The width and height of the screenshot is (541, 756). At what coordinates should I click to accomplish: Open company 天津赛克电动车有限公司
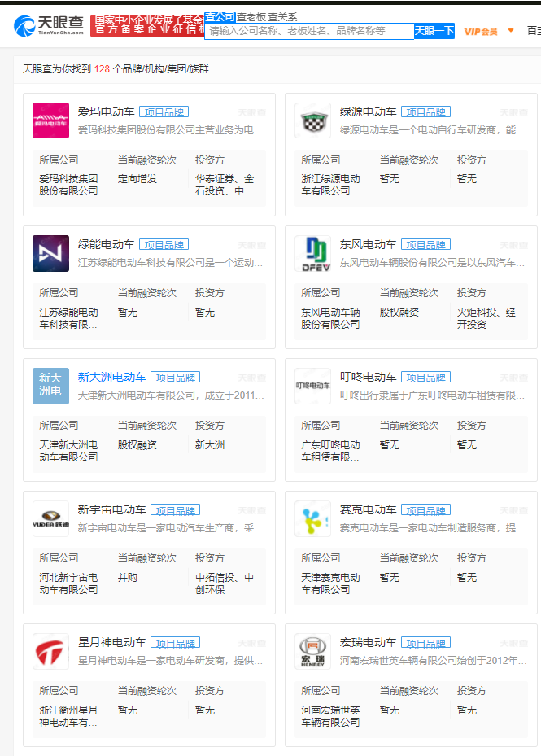(x=330, y=583)
